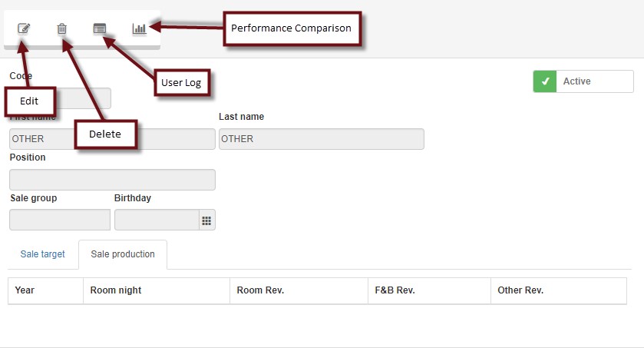The image size is (644, 348).
Task: Open Performance Comparison chart icon
Action: click(139, 28)
